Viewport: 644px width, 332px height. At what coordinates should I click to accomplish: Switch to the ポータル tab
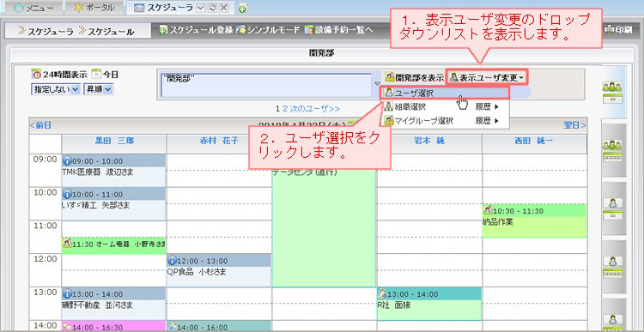tap(94, 8)
